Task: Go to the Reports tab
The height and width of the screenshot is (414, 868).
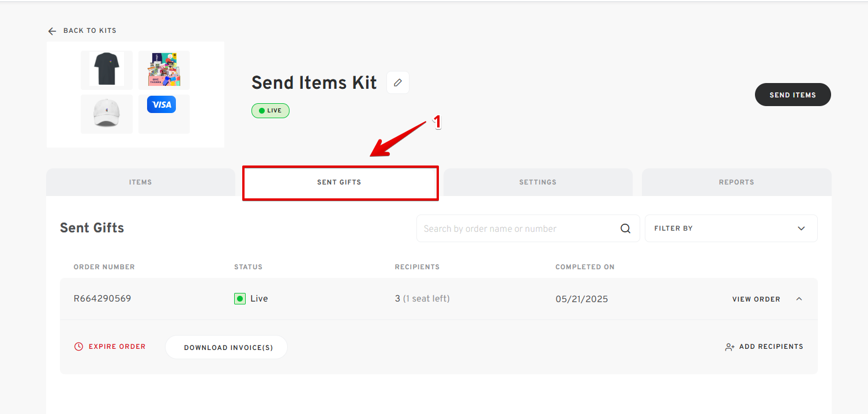Action: 737,182
